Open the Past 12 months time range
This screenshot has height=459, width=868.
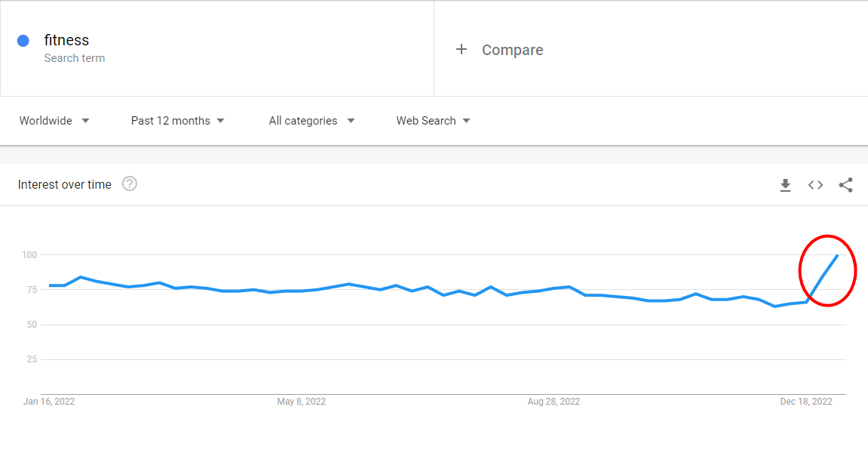[x=178, y=121]
